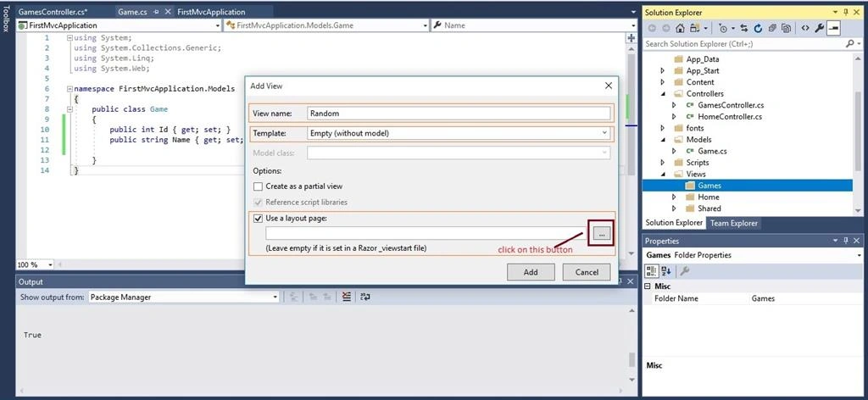Screen dimensions: 868x400
Task: Click the Solution Explorer back arrow icon
Action: point(652,28)
